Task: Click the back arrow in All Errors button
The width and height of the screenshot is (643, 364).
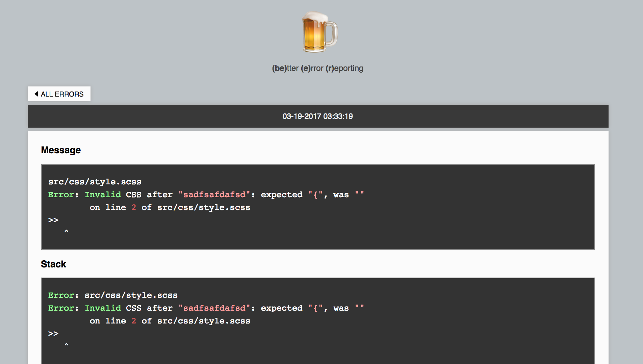Action: click(x=36, y=94)
